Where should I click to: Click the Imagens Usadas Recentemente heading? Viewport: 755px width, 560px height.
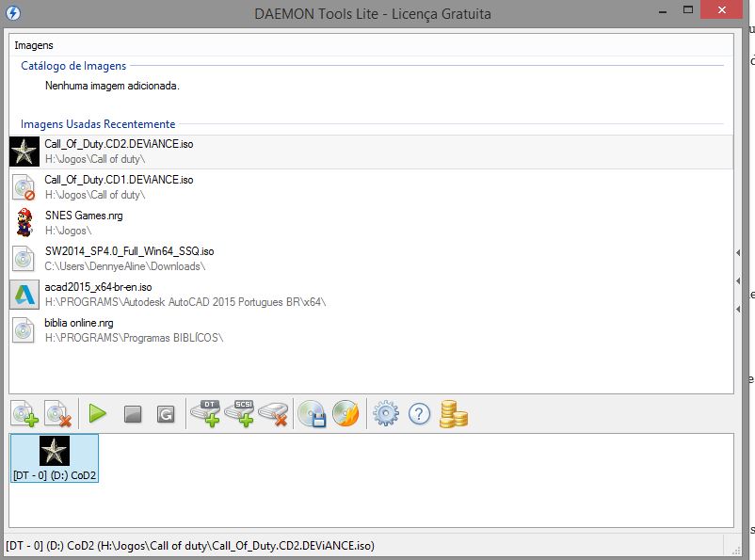pyautogui.click(x=98, y=124)
